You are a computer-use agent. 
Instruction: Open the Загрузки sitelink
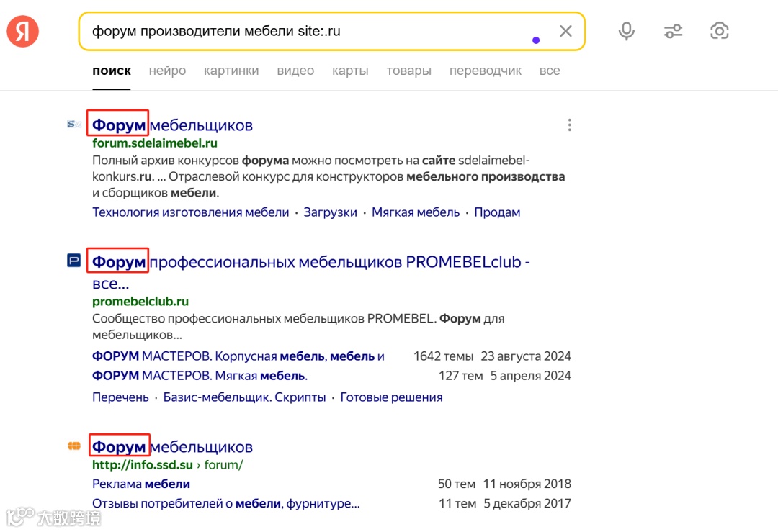pyautogui.click(x=331, y=212)
